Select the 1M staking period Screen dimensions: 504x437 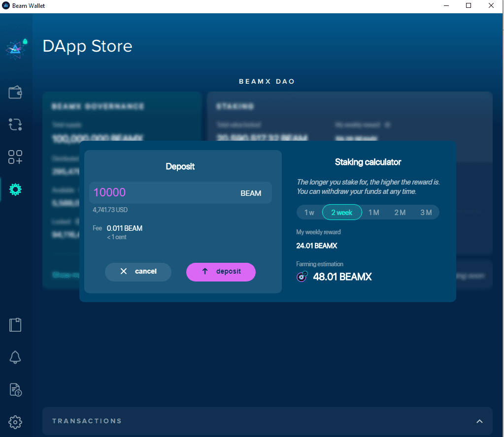pyautogui.click(x=374, y=212)
